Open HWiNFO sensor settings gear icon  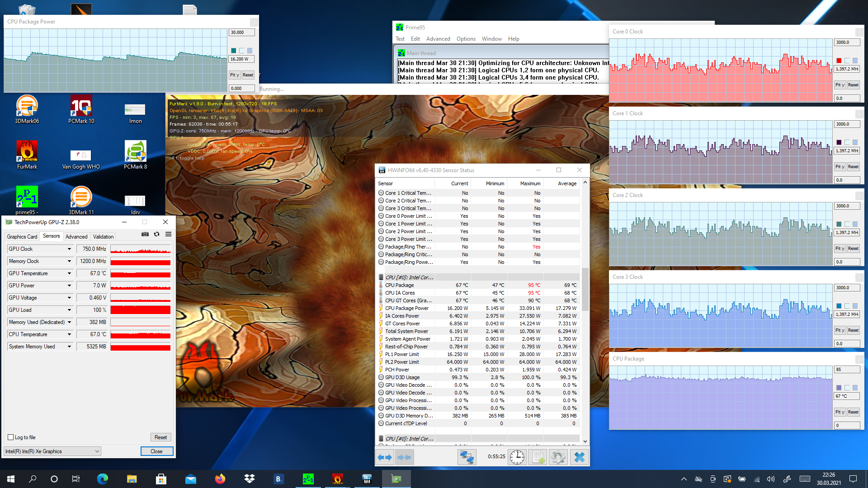click(x=558, y=457)
